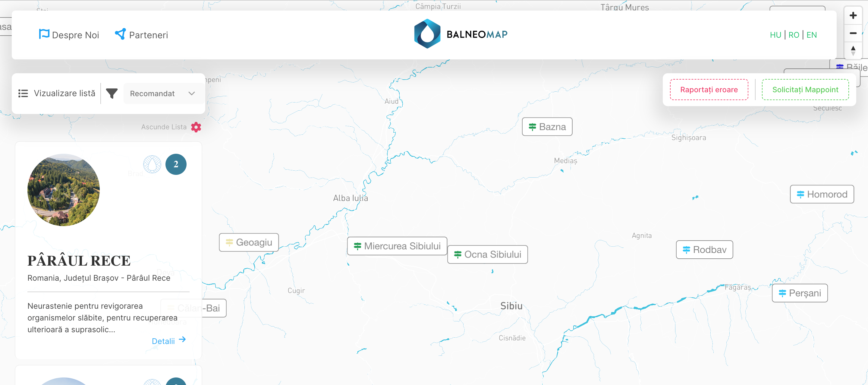
Task: Click the Sighișoara map label
Action: 688,137
